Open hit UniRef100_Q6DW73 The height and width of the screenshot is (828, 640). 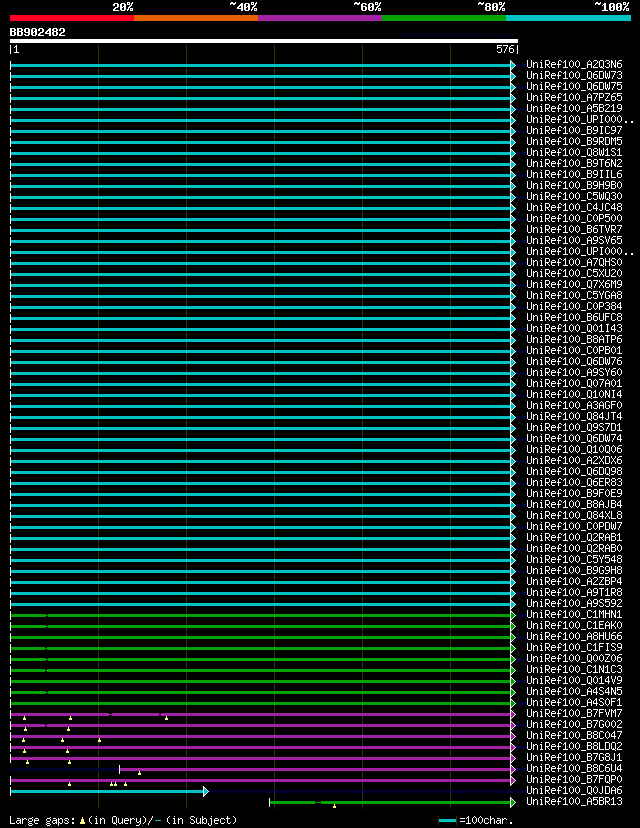(x=574, y=76)
